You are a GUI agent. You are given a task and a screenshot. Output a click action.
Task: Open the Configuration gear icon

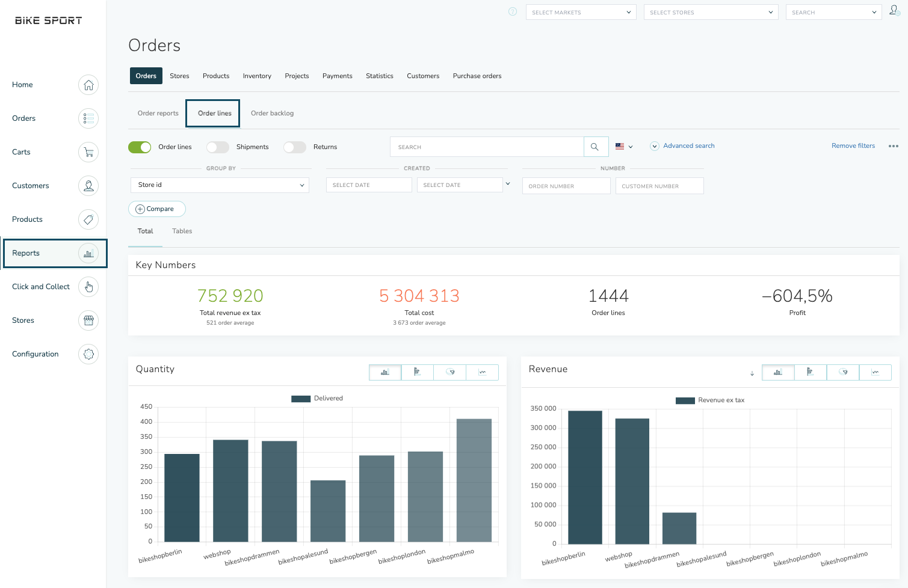coord(88,354)
